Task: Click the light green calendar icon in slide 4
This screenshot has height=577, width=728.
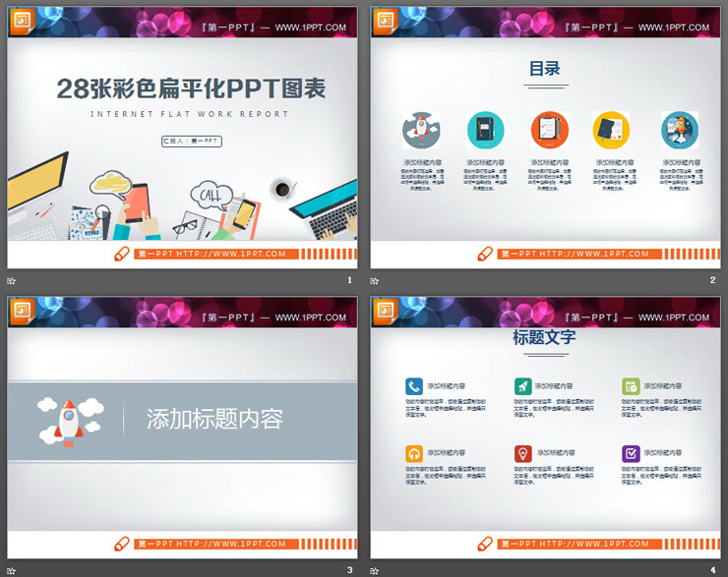Action: point(631,386)
